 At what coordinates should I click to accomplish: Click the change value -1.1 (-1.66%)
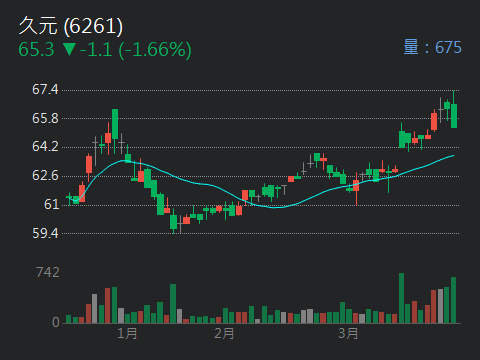pyautogui.click(x=136, y=50)
